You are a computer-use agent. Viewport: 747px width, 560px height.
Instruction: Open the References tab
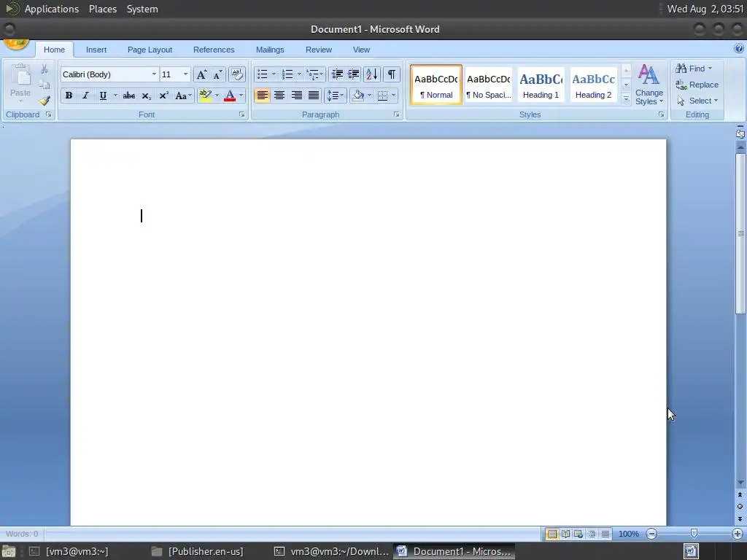tap(214, 50)
